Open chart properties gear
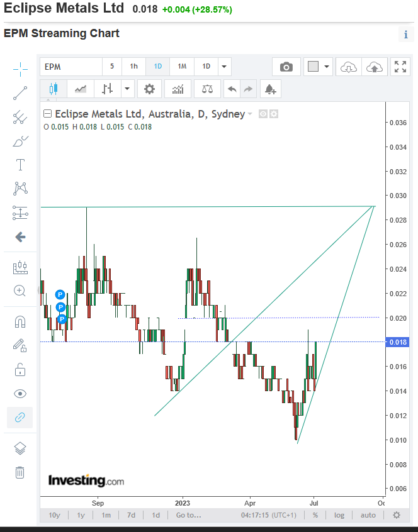418x532 pixels. click(x=149, y=89)
